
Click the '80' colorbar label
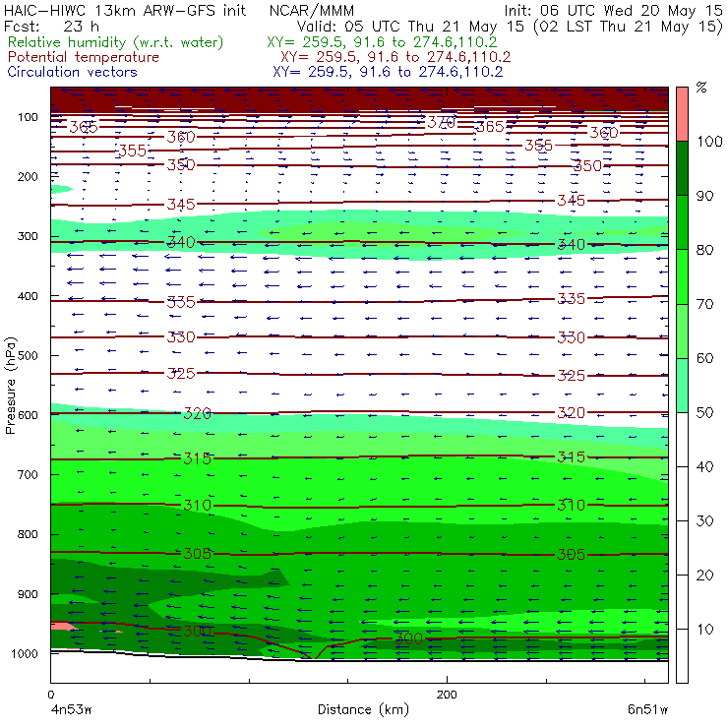704,250
